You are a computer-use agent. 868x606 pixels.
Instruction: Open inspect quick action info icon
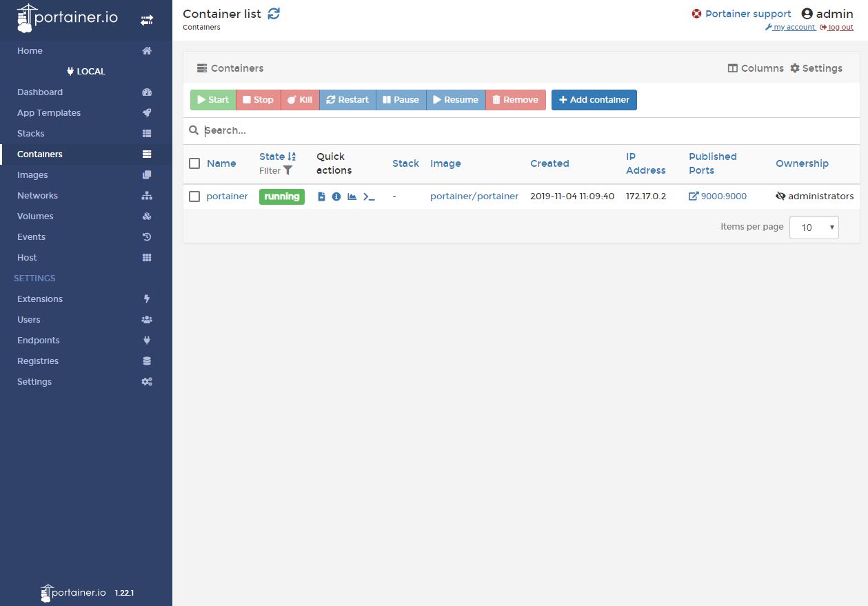336,196
